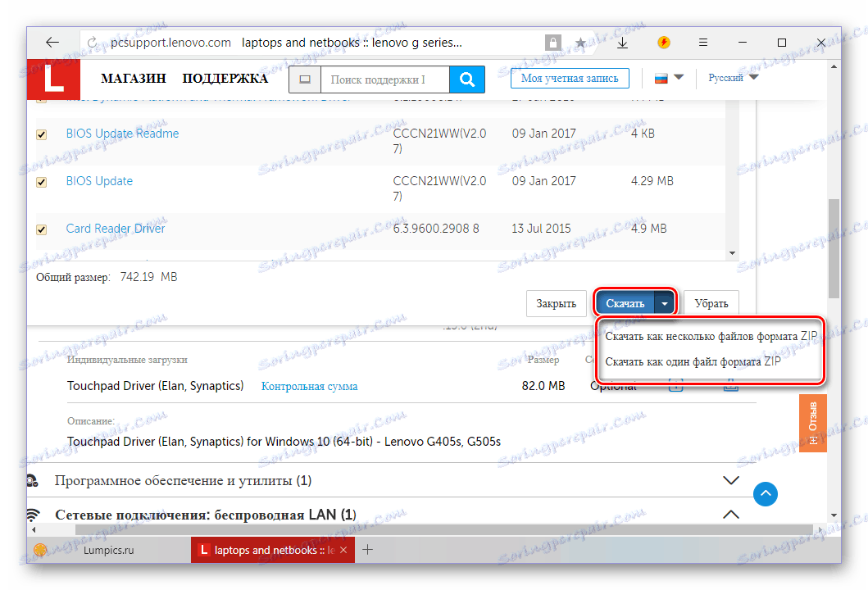Open the BIOS Update Readme link
The image size is (868, 590).
[122, 134]
